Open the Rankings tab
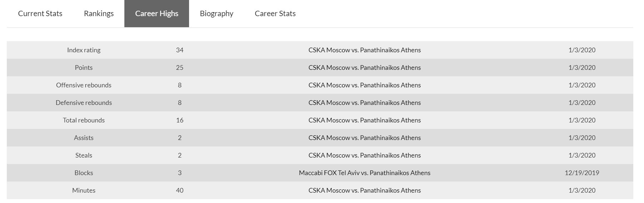644x203 pixels. coord(99,14)
